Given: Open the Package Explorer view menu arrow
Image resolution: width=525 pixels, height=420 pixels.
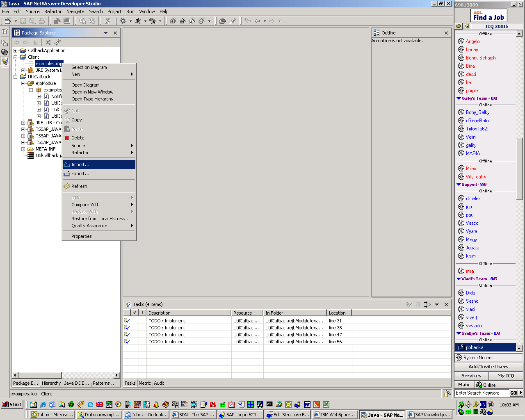Looking at the screenshot, I should (x=106, y=33).
